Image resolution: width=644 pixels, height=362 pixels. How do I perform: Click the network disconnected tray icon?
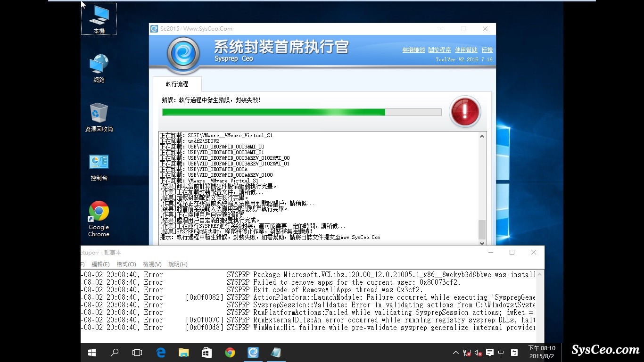click(x=467, y=353)
